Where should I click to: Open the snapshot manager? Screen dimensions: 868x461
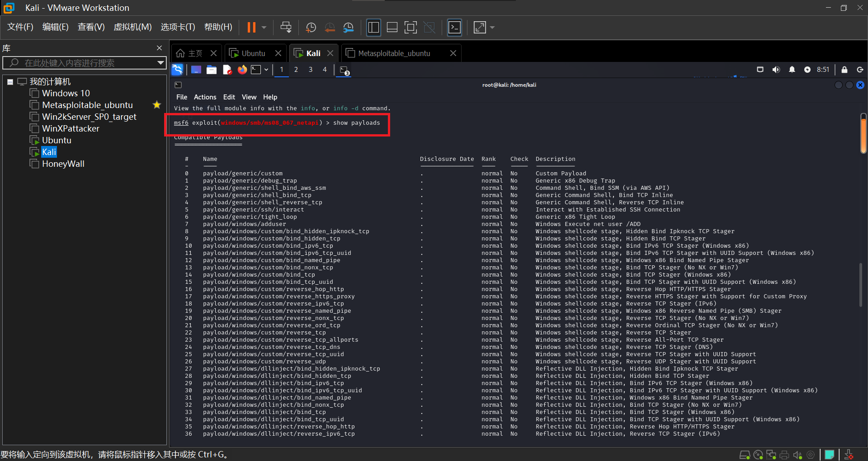349,28
